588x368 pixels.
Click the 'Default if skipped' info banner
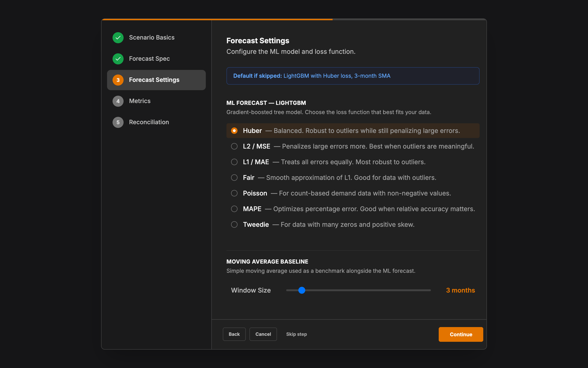[353, 76]
